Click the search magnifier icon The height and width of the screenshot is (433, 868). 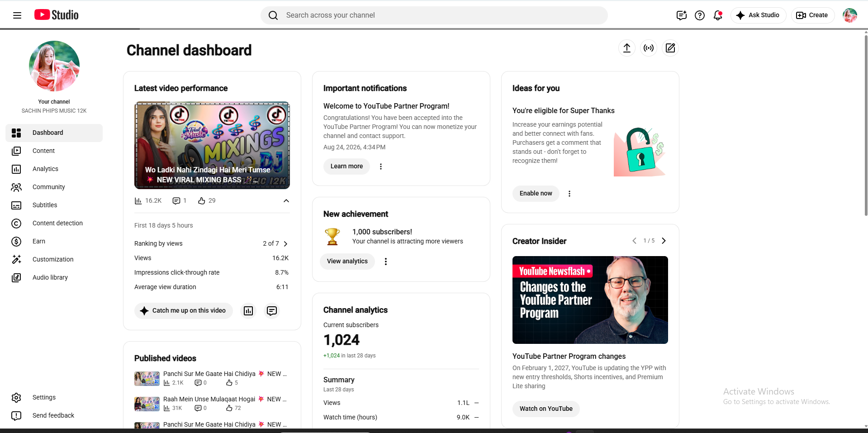pyautogui.click(x=273, y=15)
